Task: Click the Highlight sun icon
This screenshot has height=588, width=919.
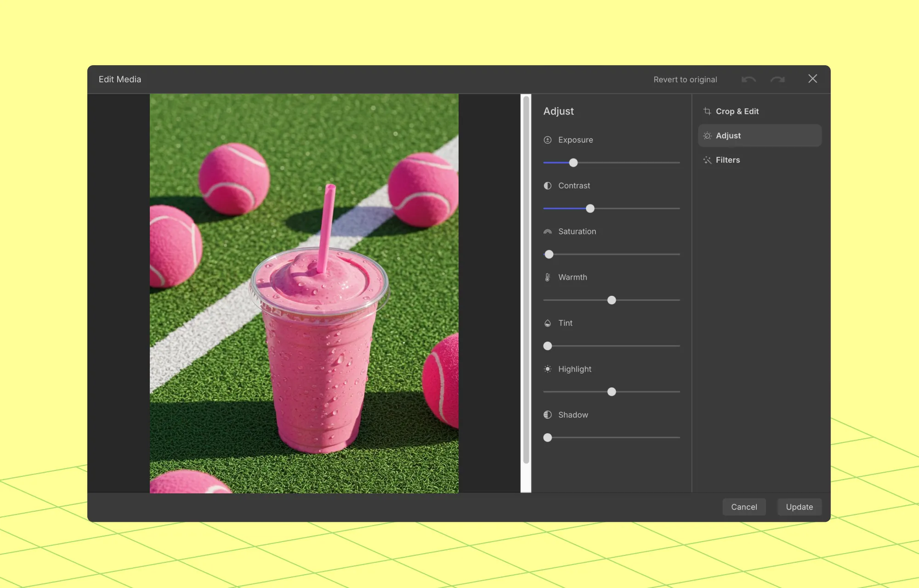Action: tap(547, 369)
